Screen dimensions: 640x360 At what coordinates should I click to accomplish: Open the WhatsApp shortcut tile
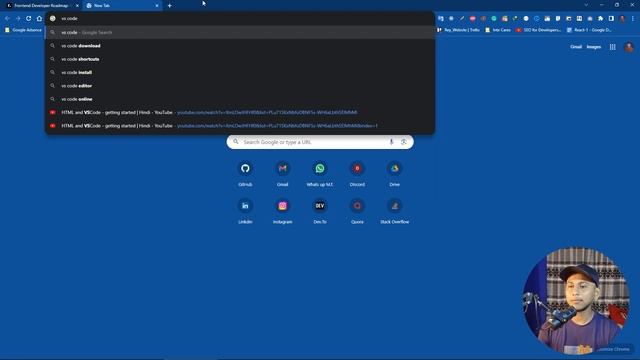(320, 173)
